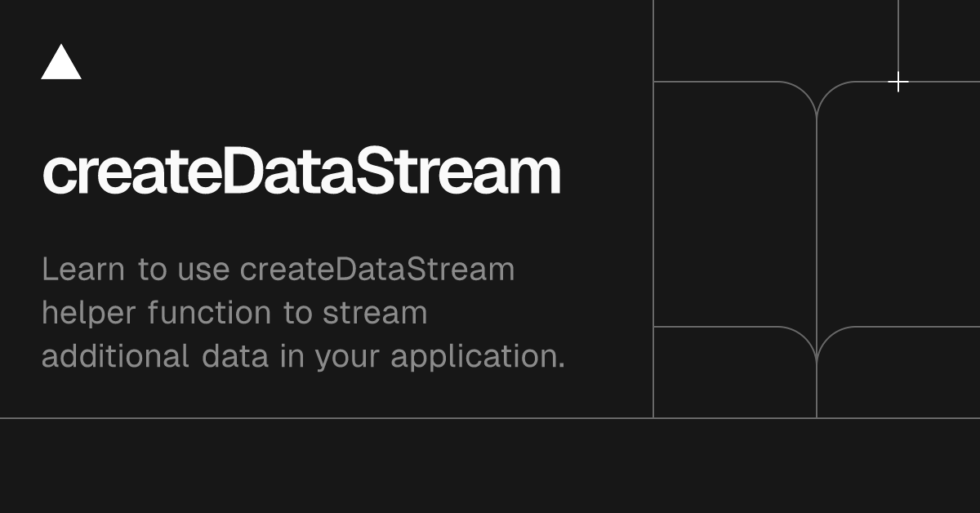This screenshot has width=980, height=513.
Task: Click the gray createDataStream word in the description
Action: (x=377, y=269)
